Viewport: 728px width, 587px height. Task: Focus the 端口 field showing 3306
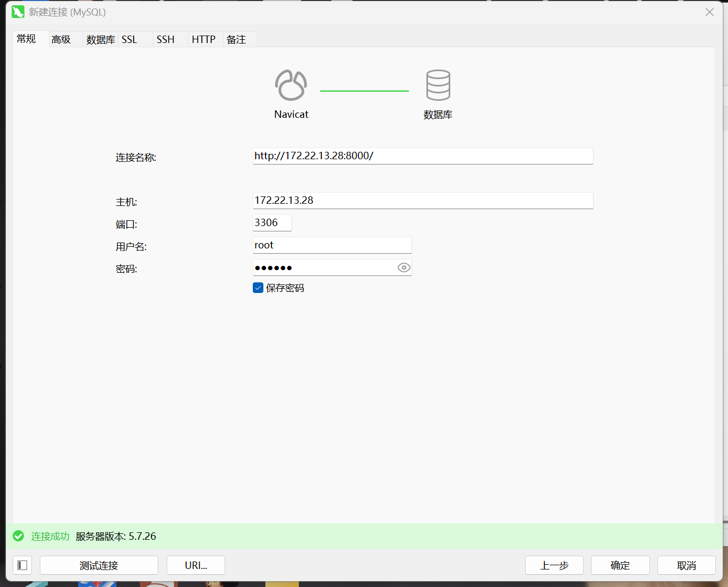point(272,223)
